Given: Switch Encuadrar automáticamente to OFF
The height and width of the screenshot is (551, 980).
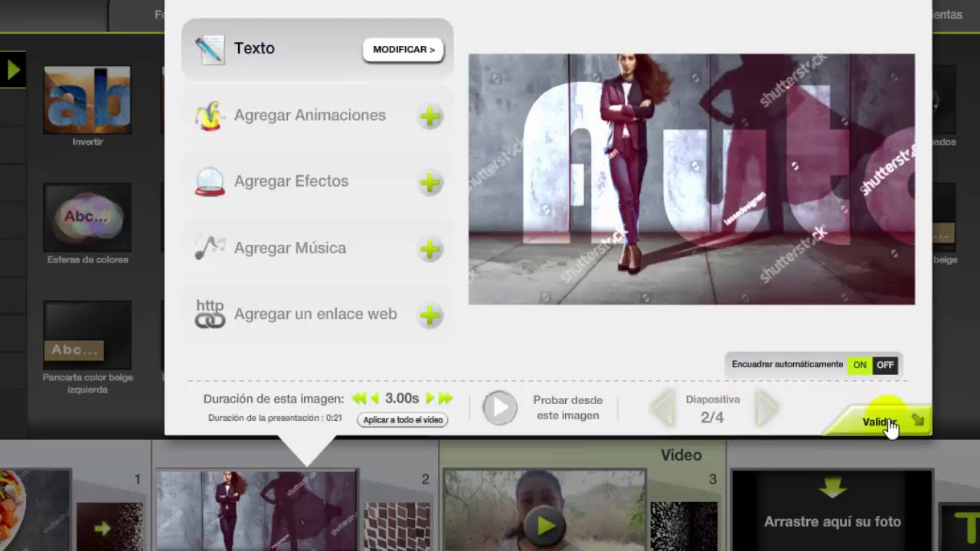Looking at the screenshot, I should pos(885,365).
